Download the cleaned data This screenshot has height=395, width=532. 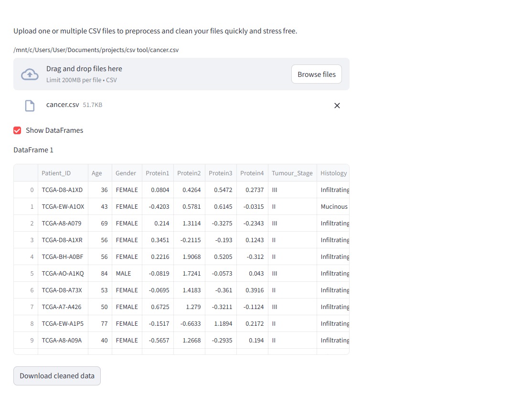[x=57, y=376]
